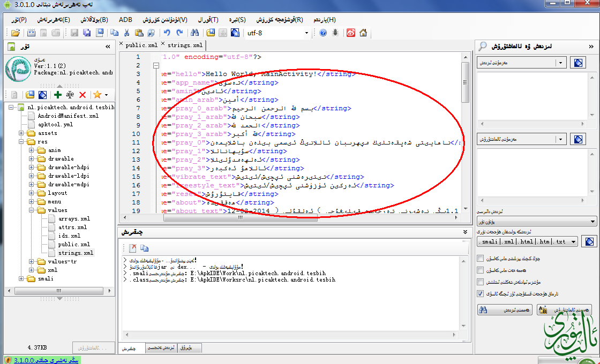Screen dimensions: 600x364
Task: Click the binoculars find icon in main toolbar
Action: pyautogui.click(x=195, y=33)
